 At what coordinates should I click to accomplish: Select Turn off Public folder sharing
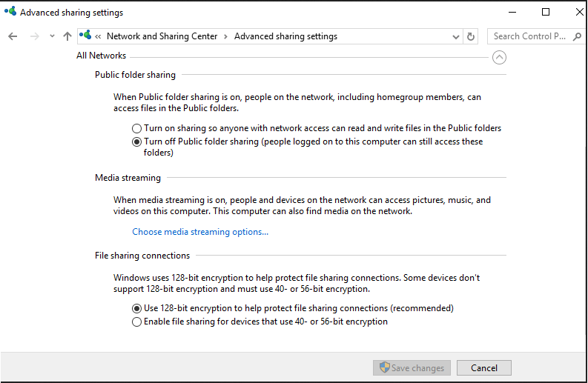[x=308, y=147]
